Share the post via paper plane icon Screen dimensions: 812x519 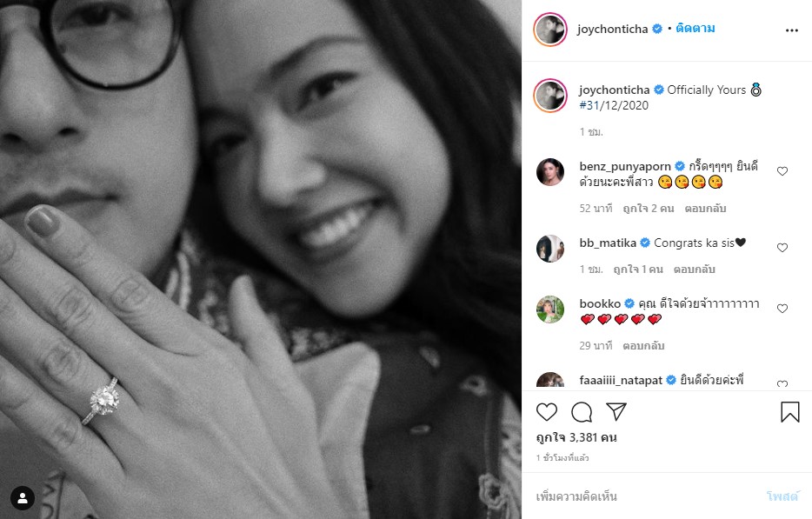coord(616,411)
